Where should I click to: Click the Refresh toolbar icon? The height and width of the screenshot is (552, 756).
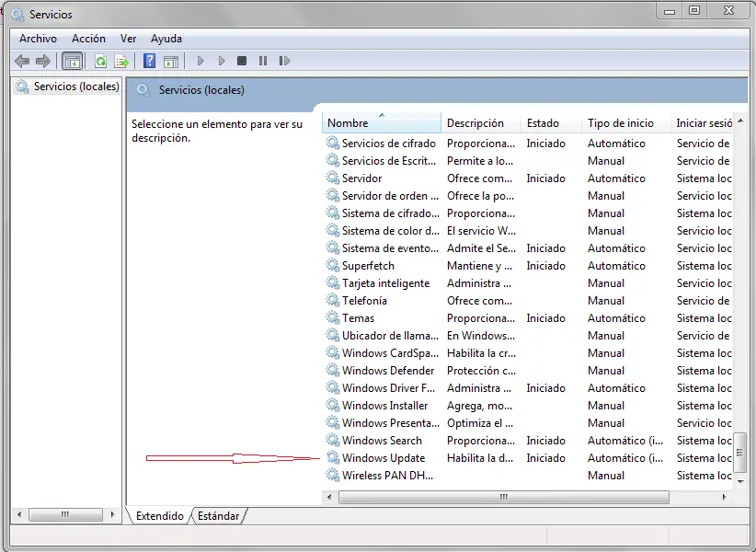pyautogui.click(x=100, y=62)
